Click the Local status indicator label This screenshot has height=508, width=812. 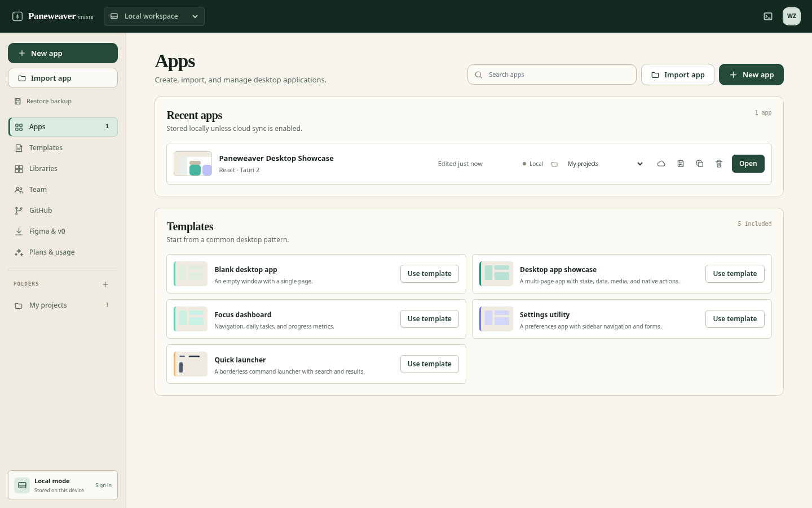(x=533, y=164)
